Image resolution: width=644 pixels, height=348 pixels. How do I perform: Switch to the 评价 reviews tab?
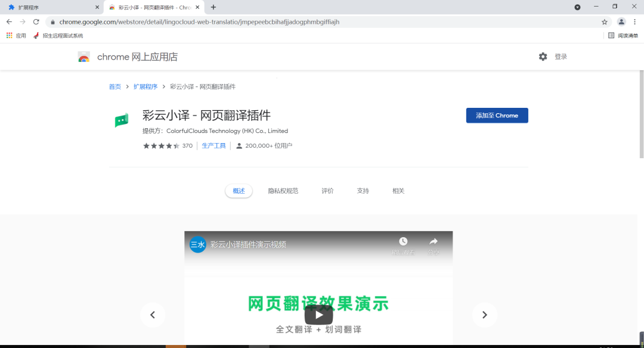[327, 191]
